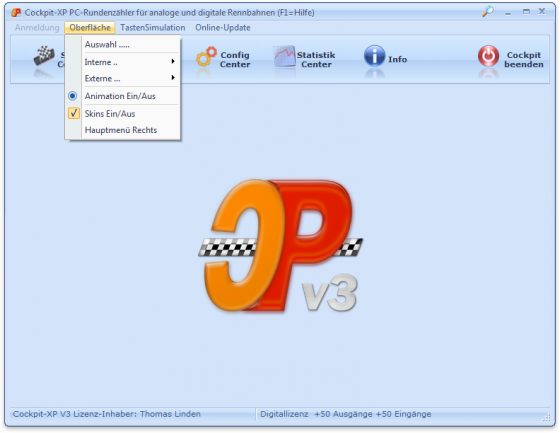
Task: Expand the Interne submenu arrow
Action: click(x=173, y=61)
